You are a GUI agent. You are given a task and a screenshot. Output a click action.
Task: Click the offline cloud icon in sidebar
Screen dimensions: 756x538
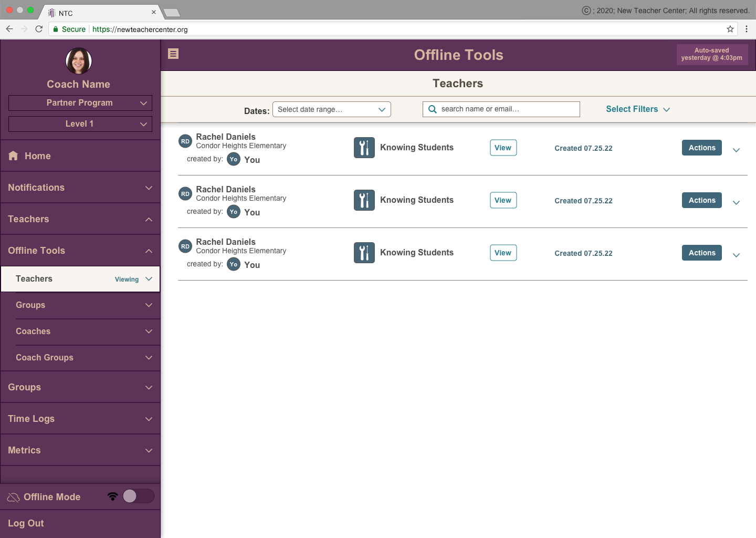[13, 497]
